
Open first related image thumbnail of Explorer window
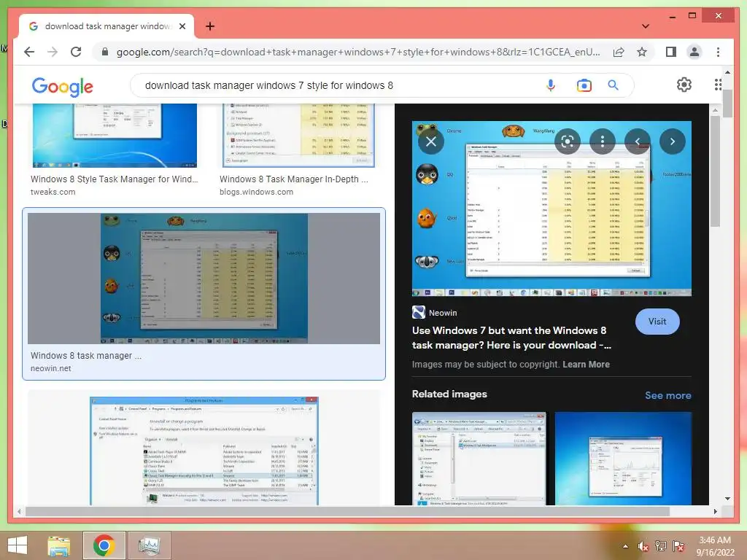pyautogui.click(x=479, y=459)
